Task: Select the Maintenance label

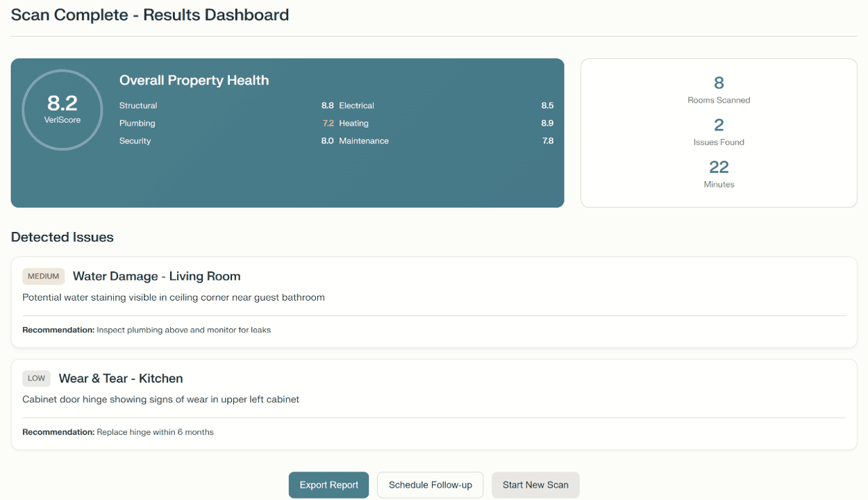Action: (x=364, y=140)
